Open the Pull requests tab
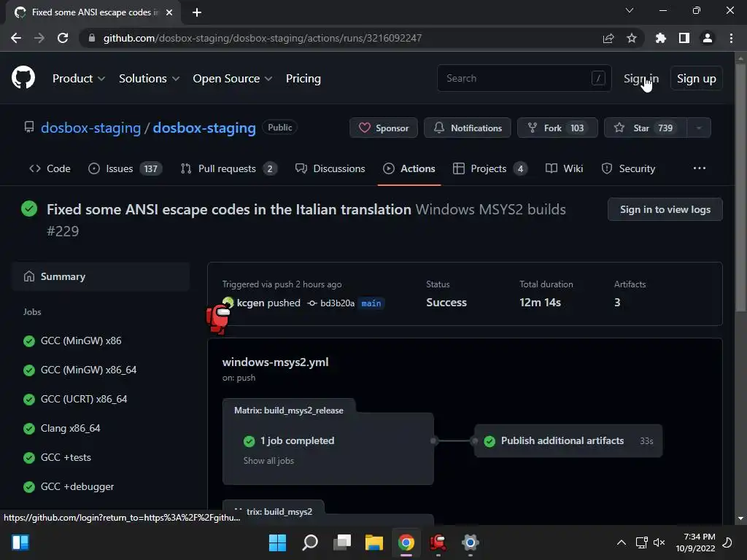Viewport: 747px width, 560px height. tap(228, 168)
